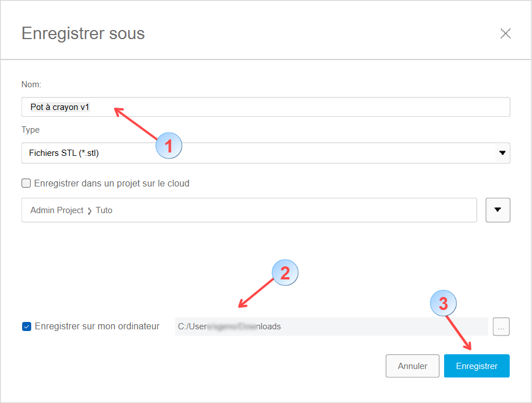
Task: Click the numbered marker 2 badge
Action: pos(285,273)
